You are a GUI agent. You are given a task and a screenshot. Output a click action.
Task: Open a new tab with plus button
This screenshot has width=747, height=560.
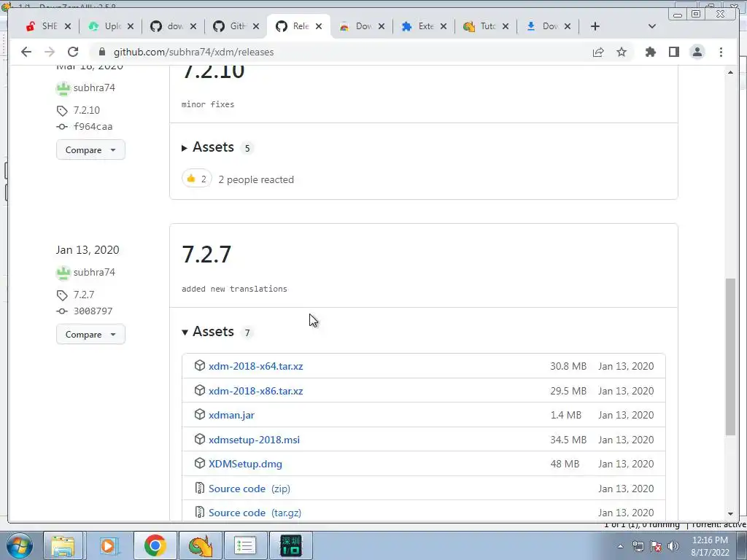(x=595, y=26)
